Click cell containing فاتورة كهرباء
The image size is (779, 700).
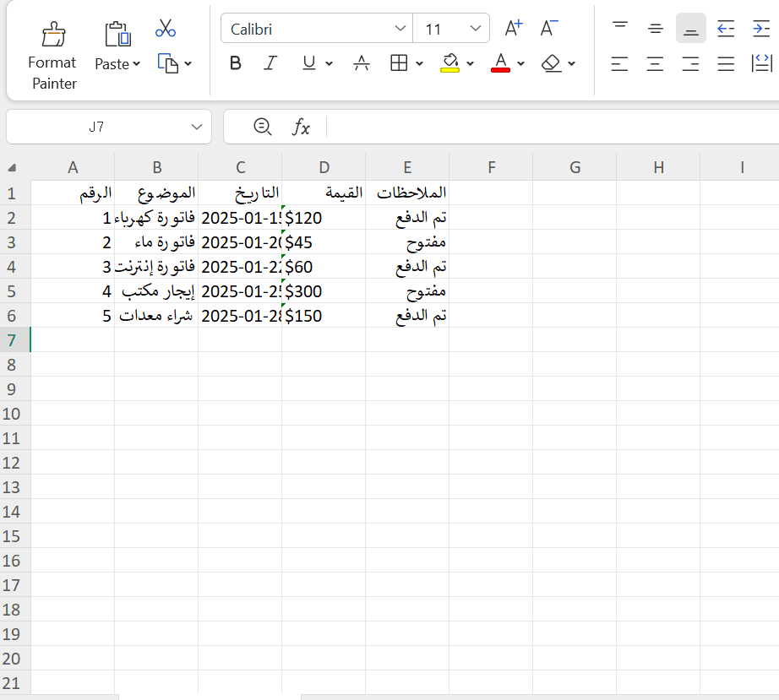pos(156,218)
